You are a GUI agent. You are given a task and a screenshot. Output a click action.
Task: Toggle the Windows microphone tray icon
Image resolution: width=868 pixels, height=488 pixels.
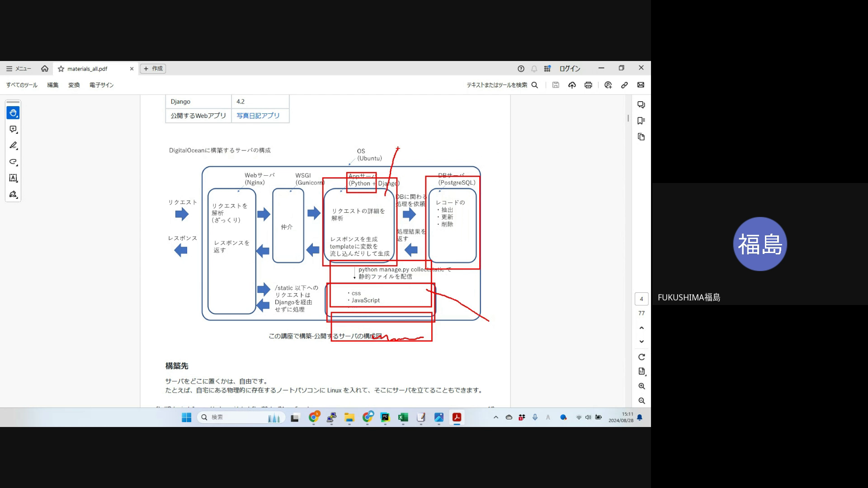click(535, 417)
